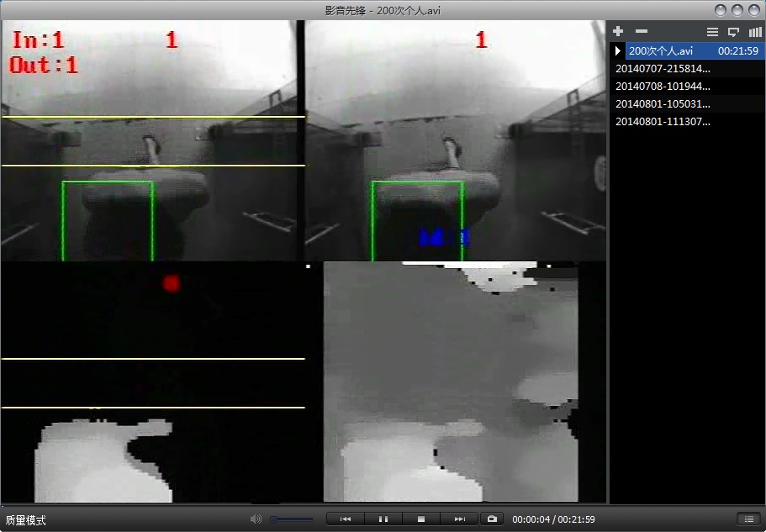Click the 质量模式 quality mode label
This screenshot has width=766, height=532.
click(x=26, y=520)
